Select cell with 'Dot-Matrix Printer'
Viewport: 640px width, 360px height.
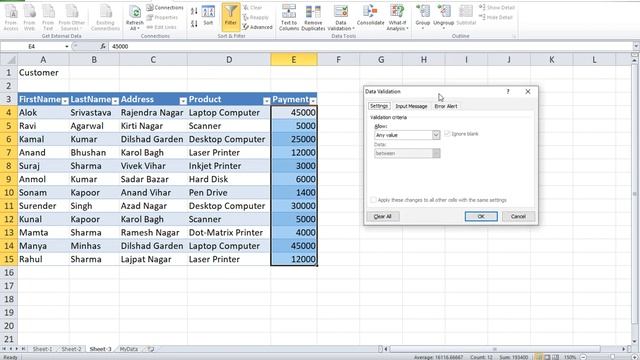[229, 232]
